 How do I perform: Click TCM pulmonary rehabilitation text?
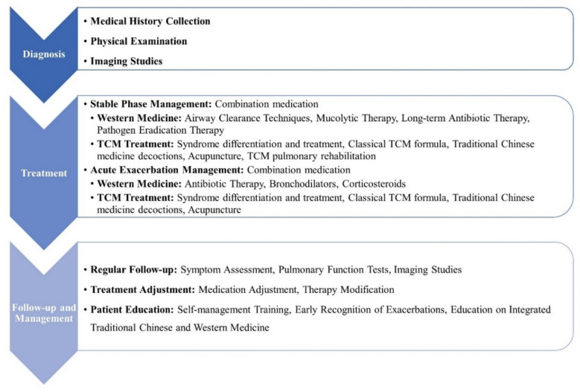point(311,156)
